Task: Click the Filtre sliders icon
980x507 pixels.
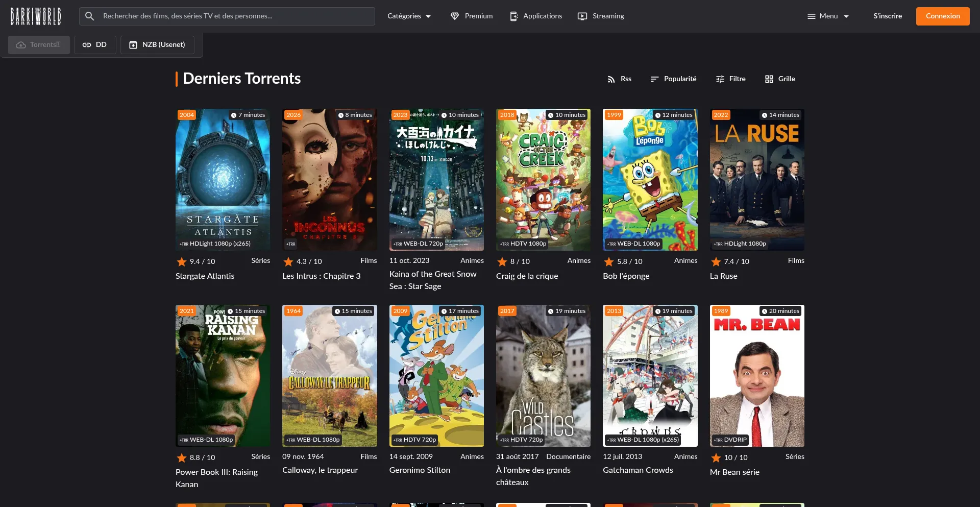Action: pos(720,79)
